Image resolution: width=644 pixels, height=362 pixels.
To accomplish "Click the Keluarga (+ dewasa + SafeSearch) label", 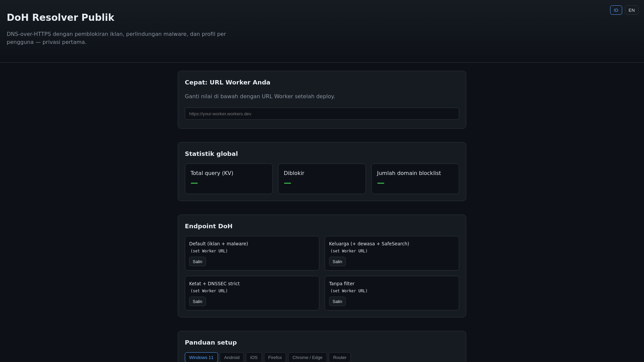I will click(369, 244).
